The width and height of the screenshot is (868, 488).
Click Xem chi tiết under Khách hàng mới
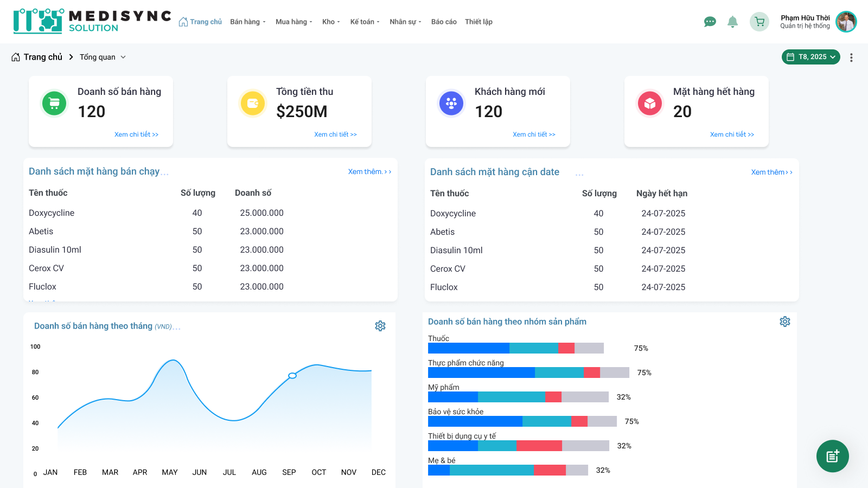[534, 134]
